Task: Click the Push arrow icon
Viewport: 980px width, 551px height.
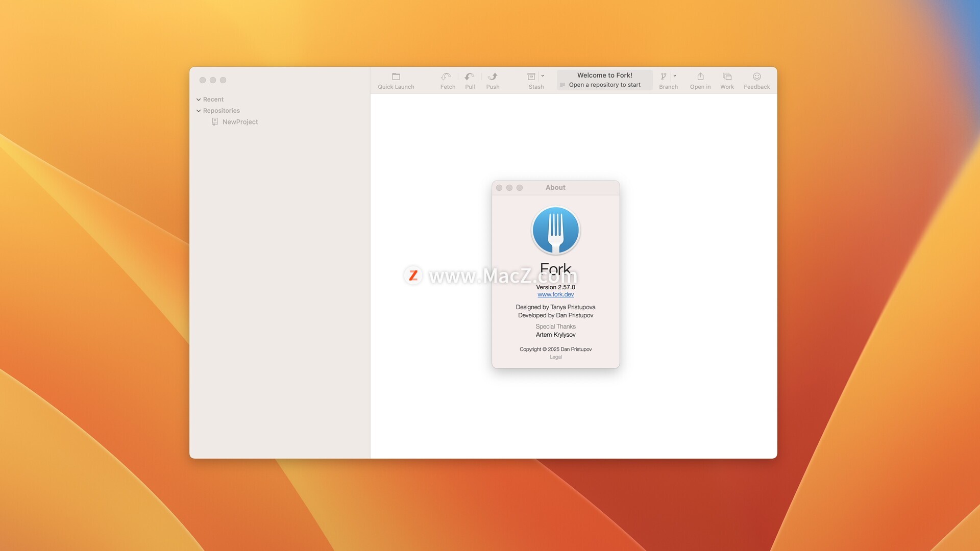Action: point(493,77)
